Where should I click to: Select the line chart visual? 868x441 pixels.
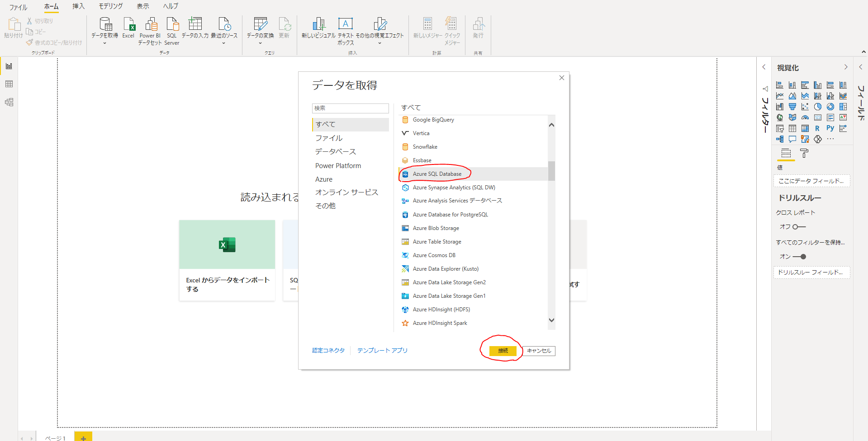(780, 96)
